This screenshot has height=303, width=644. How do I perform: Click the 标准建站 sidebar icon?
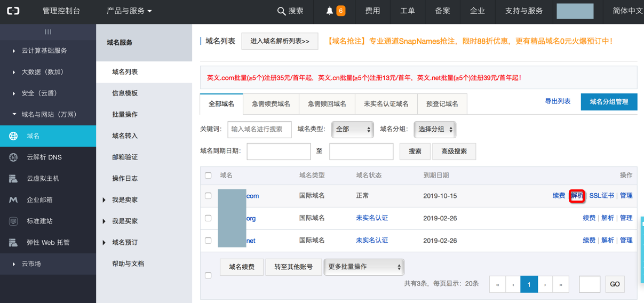[13, 221]
